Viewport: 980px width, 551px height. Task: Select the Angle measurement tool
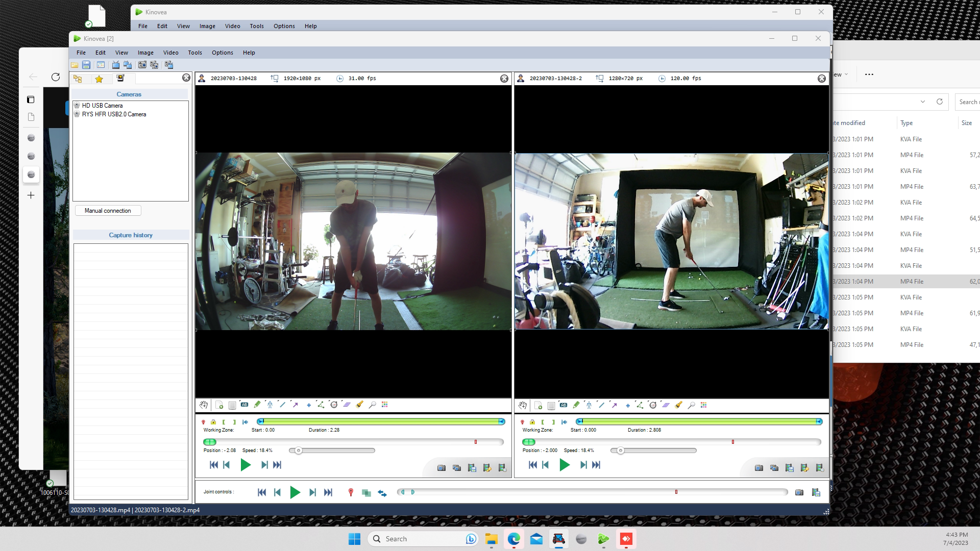point(321,405)
